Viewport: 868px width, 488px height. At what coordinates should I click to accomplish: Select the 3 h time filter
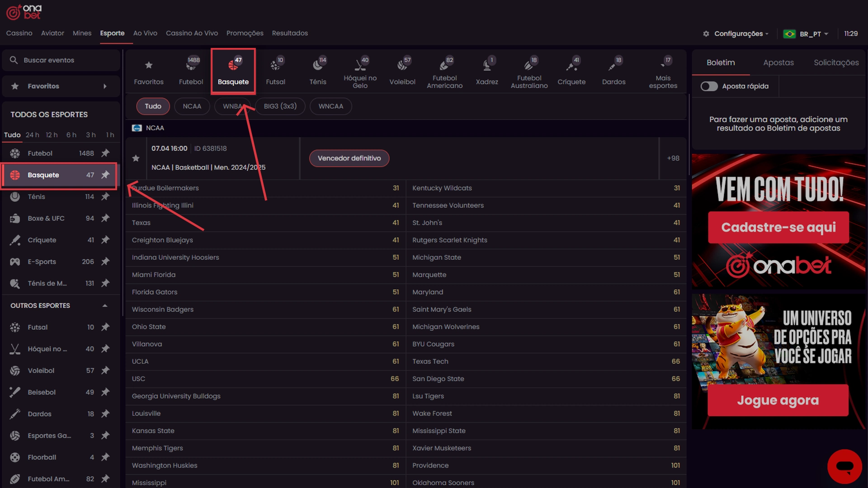91,135
